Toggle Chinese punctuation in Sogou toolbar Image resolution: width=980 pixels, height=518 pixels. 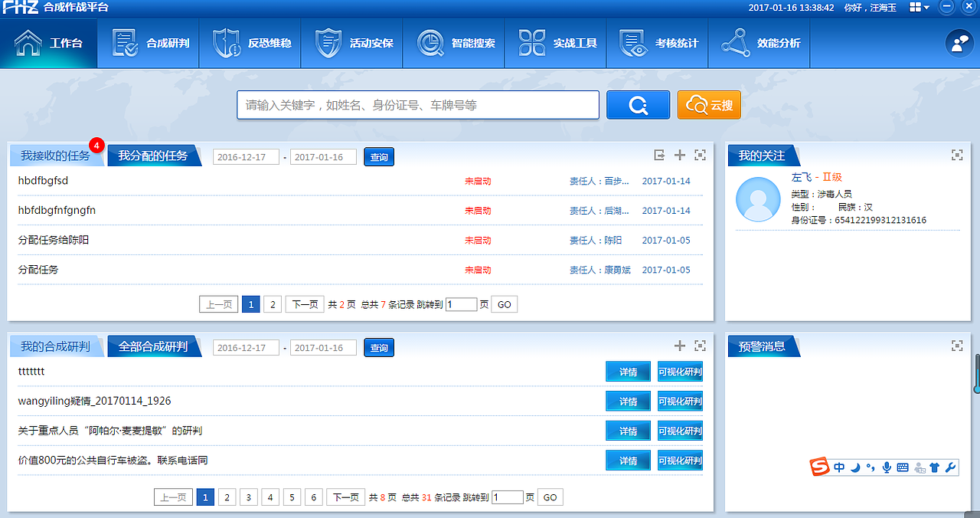pyautogui.click(x=871, y=467)
